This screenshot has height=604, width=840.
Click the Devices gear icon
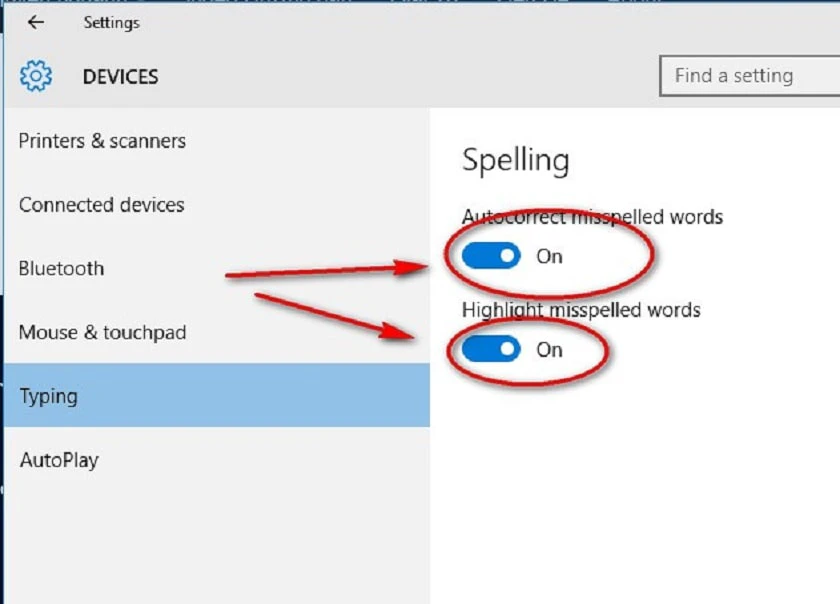click(x=36, y=76)
